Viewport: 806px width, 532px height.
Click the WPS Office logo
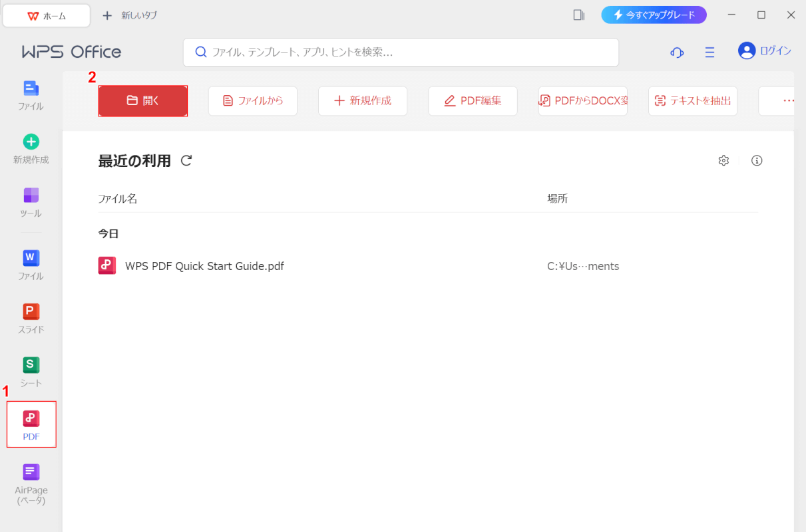(72, 52)
